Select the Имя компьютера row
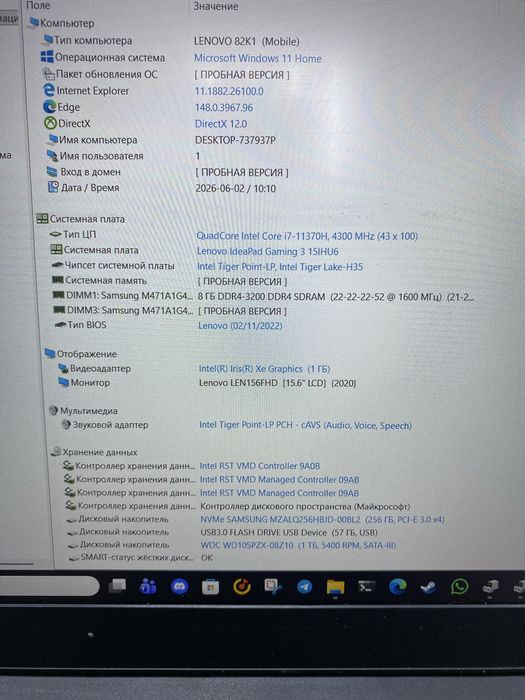Screen dimensions: 525x700 [162, 140]
